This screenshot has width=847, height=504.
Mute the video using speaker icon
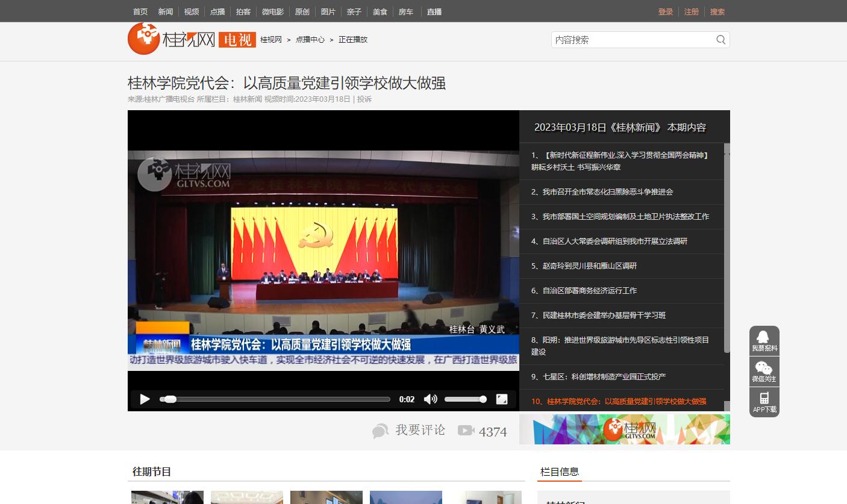coord(430,399)
